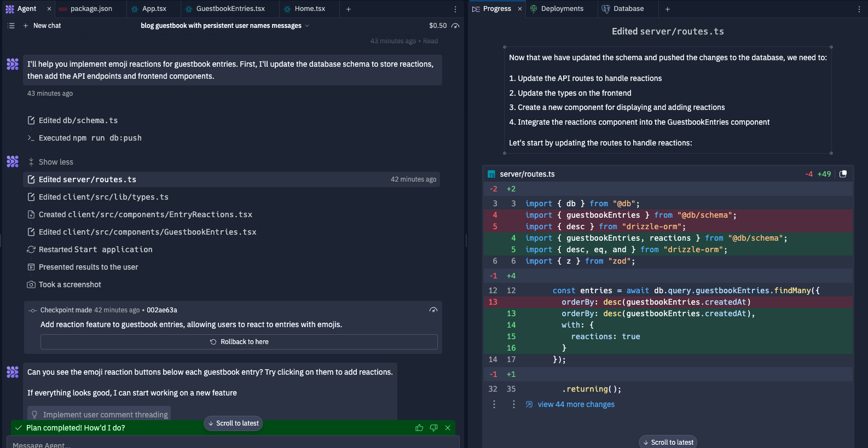Click the present icon beside Presented results
This screenshot has height=448, width=868.
coord(31,267)
